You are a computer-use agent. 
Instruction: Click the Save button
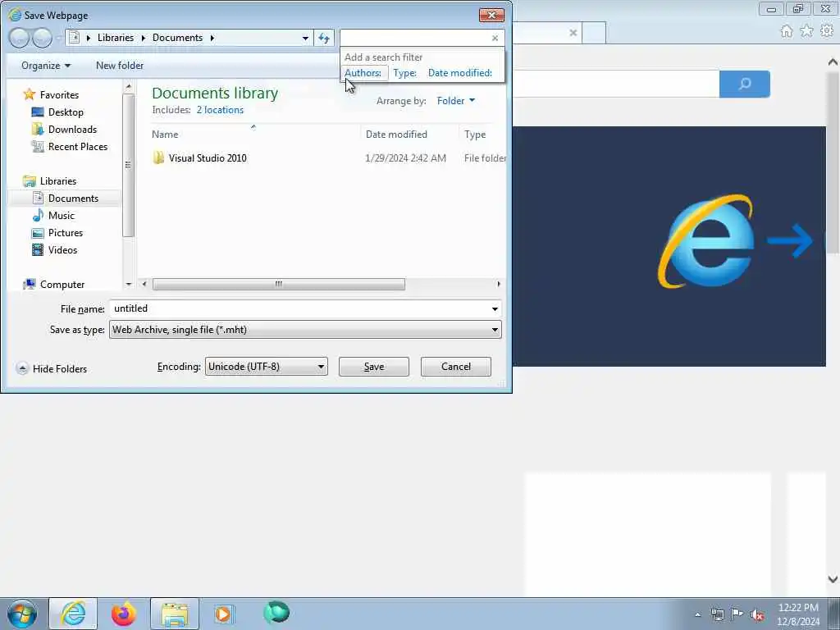pos(373,367)
